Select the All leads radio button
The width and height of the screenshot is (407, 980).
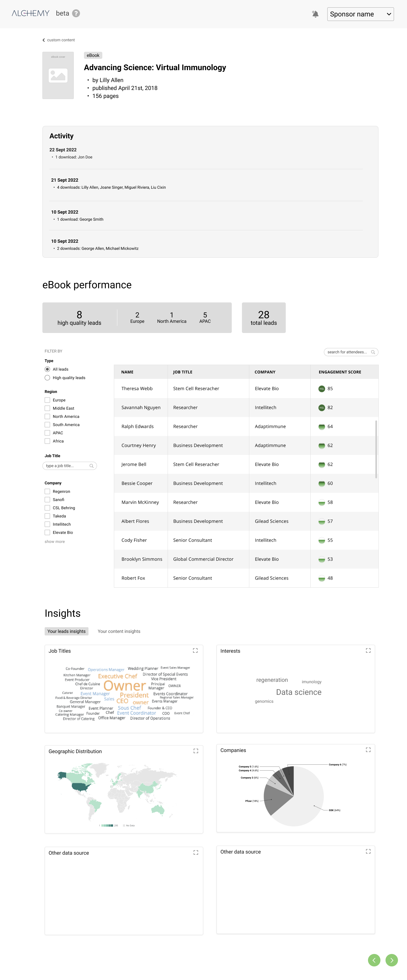[x=47, y=369]
